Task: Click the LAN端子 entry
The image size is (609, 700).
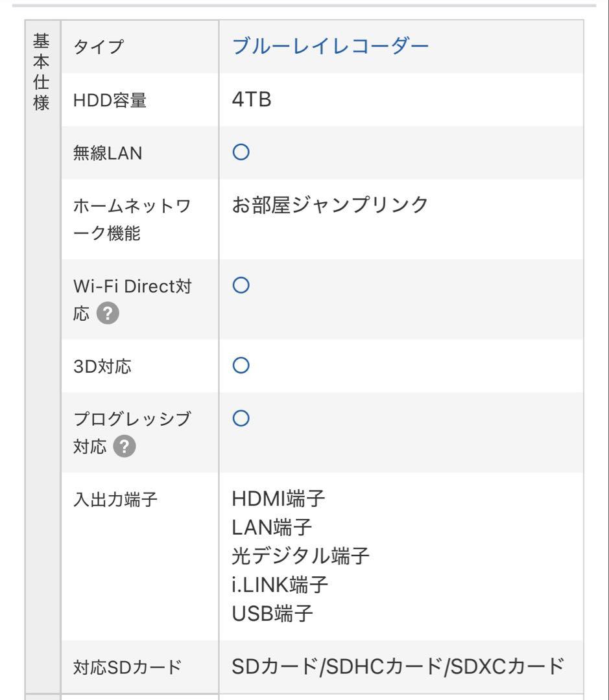Action: (x=272, y=528)
